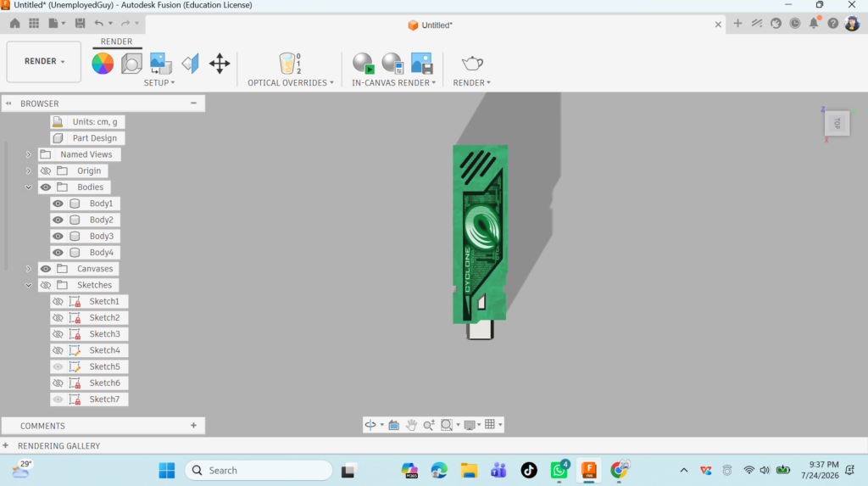Image resolution: width=868 pixels, height=486 pixels.
Task: Switch to the Untitled* document tab
Action: [431, 25]
